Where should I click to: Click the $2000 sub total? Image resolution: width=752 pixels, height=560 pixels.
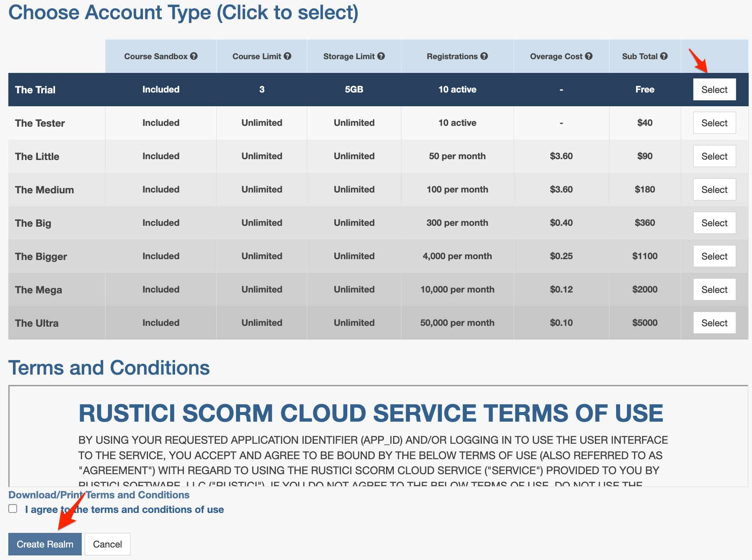[x=645, y=290]
